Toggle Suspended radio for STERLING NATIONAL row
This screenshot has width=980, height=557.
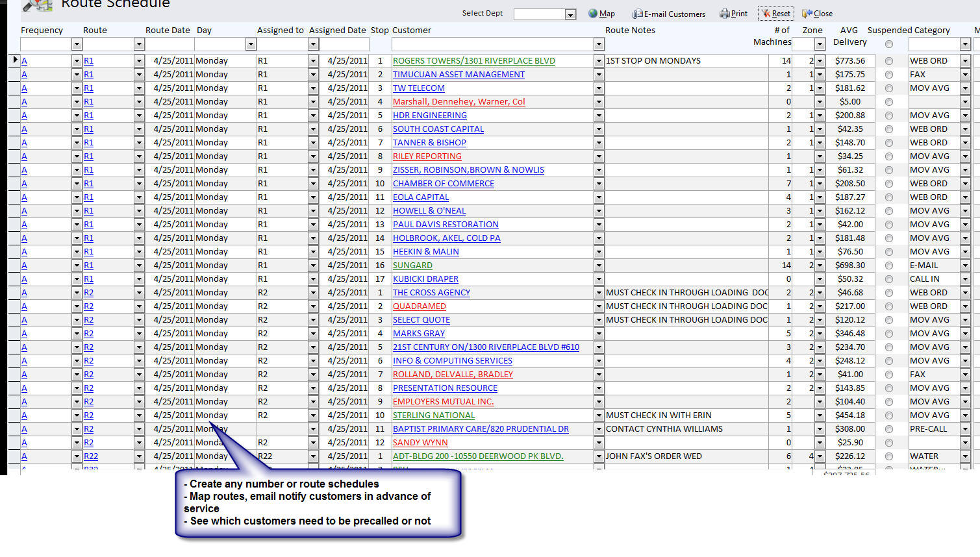(889, 415)
